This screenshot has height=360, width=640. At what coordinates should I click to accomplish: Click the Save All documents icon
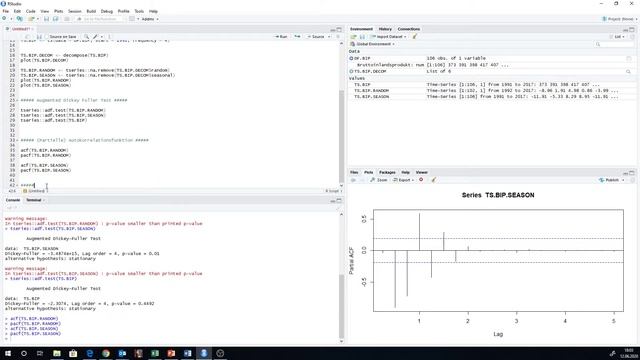point(56,19)
